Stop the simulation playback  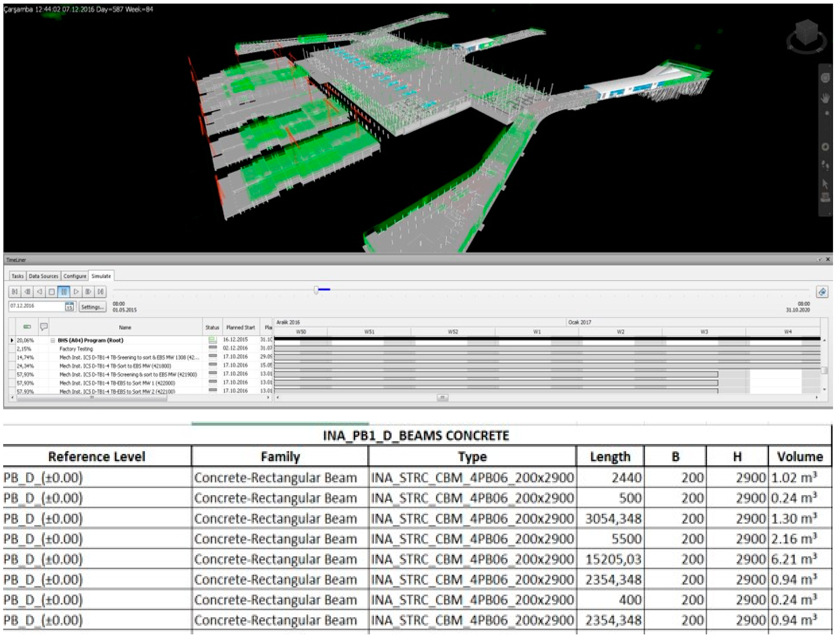52,292
